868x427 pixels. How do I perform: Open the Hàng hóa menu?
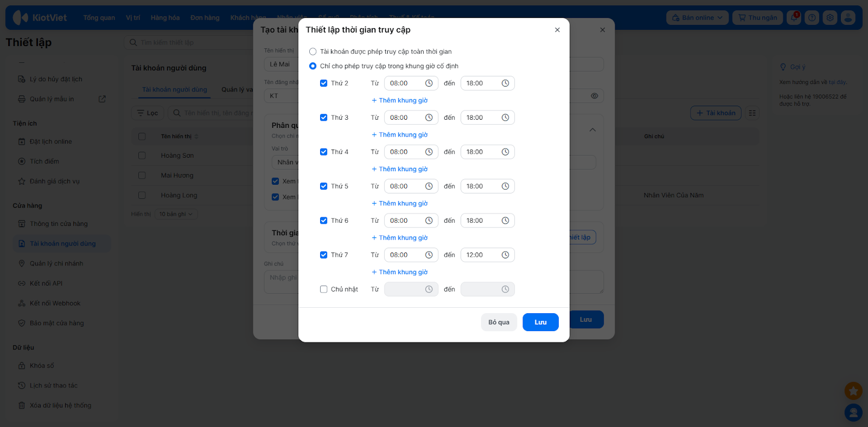[x=165, y=18]
